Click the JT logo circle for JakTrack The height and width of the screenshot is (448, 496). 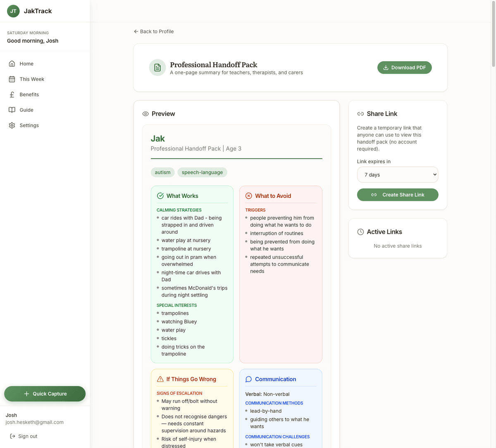pyautogui.click(x=13, y=11)
